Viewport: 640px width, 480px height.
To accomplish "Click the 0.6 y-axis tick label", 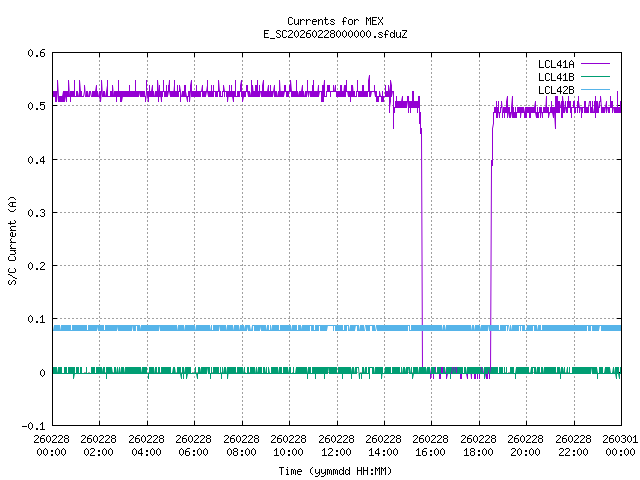I will pos(36,53).
